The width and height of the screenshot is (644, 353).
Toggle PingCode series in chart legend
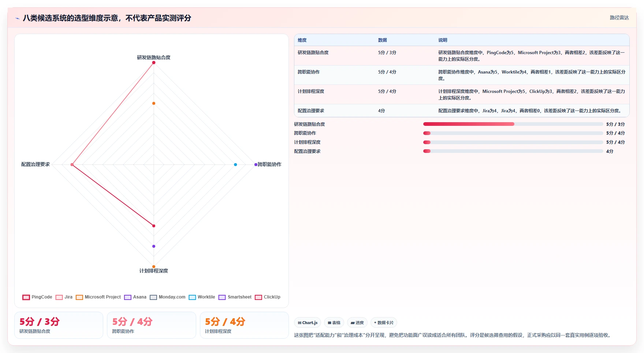coord(37,297)
